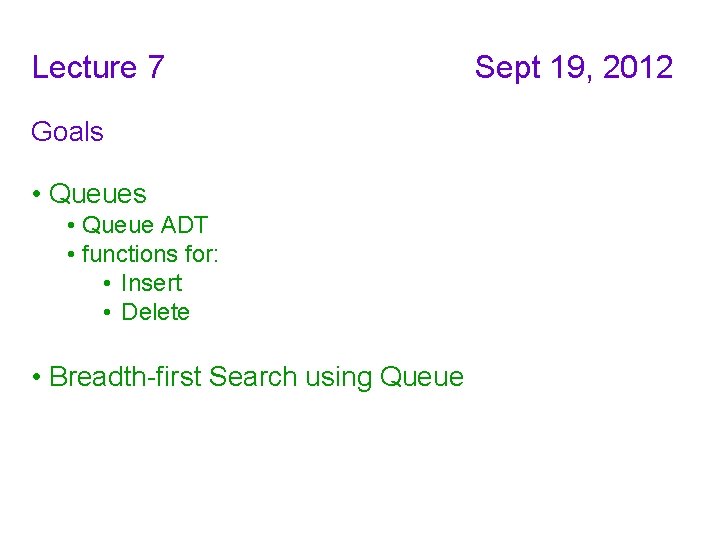Select the "Queues" bullet item text
The image size is (720, 540).
pos(98,194)
